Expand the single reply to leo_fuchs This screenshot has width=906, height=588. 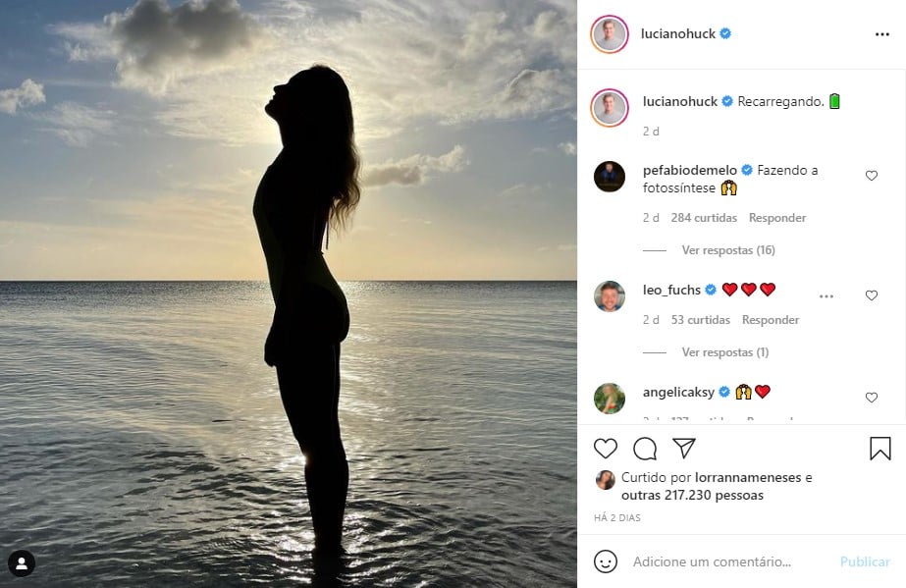[x=724, y=352]
